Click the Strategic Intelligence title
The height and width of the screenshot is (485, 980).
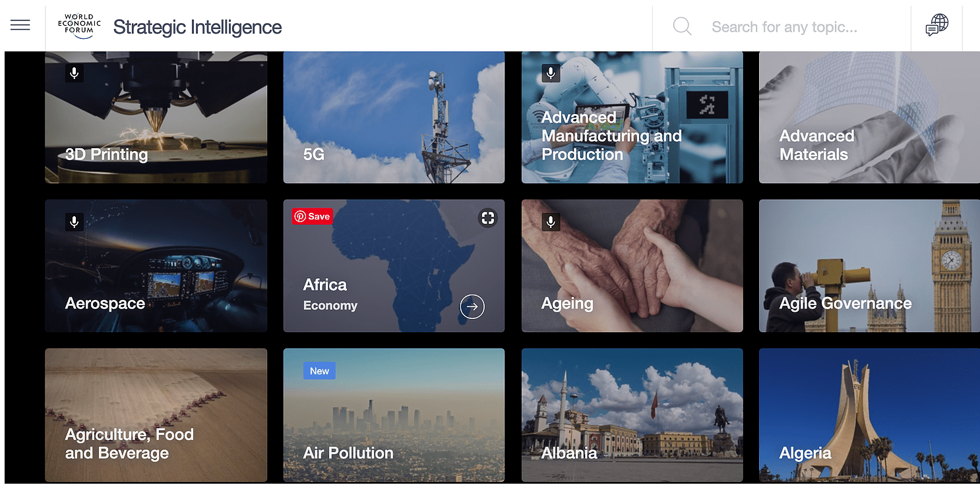coord(197,27)
